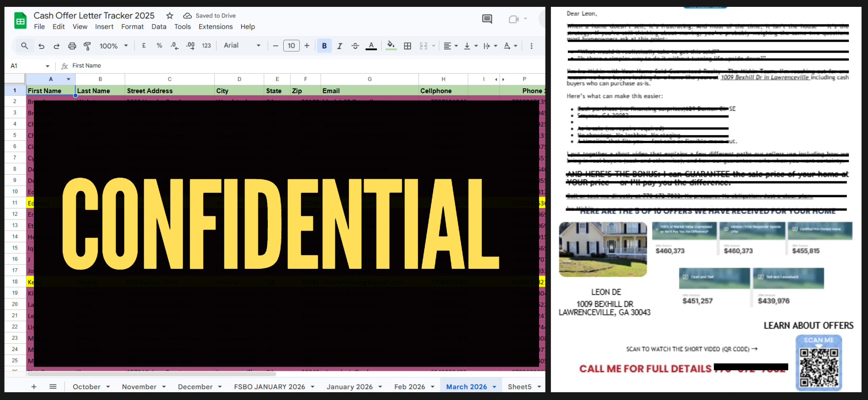Toggle italic formatting

tap(339, 46)
